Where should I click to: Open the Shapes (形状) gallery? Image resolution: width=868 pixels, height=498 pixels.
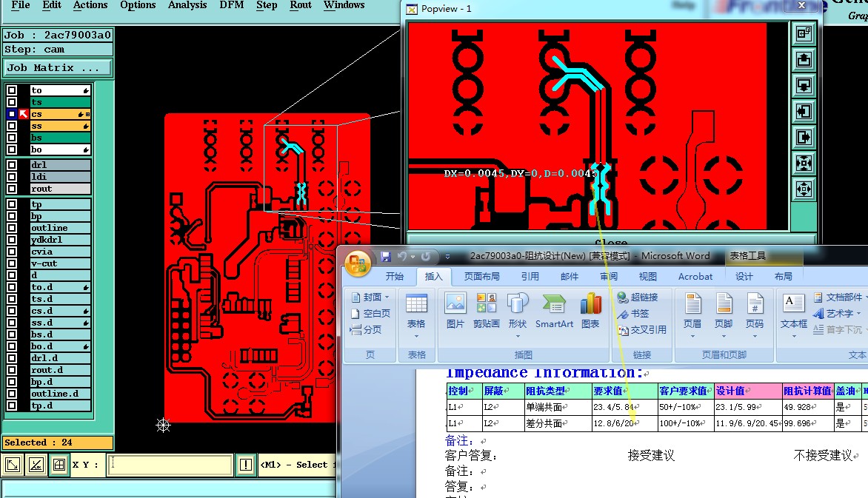[x=518, y=315]
